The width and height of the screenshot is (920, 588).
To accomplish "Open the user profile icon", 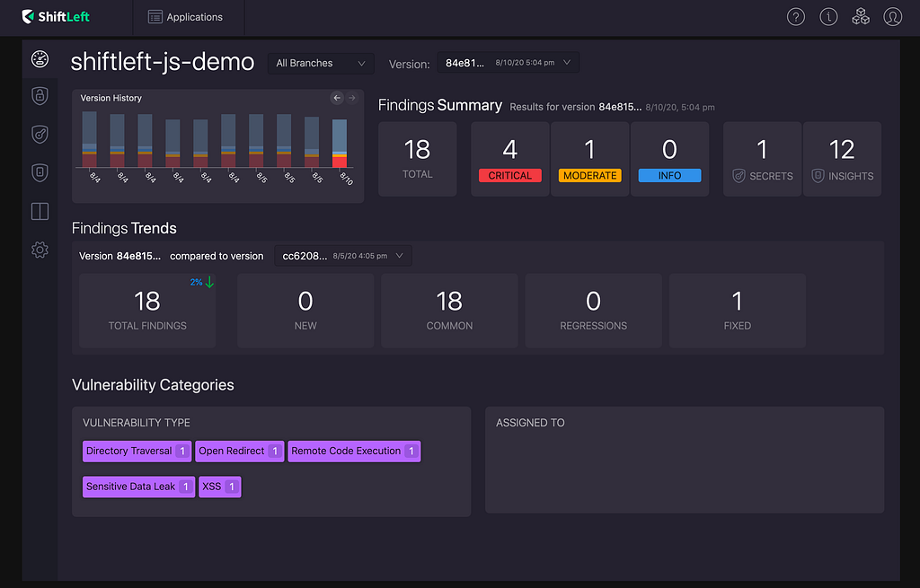I will point(892,17).
